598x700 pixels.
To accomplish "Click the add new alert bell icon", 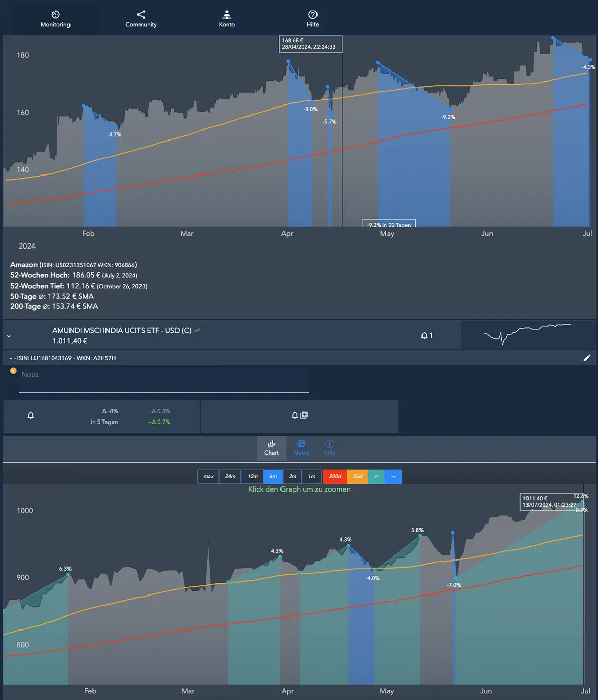I will pyautogui.click(x=299, y=415).
